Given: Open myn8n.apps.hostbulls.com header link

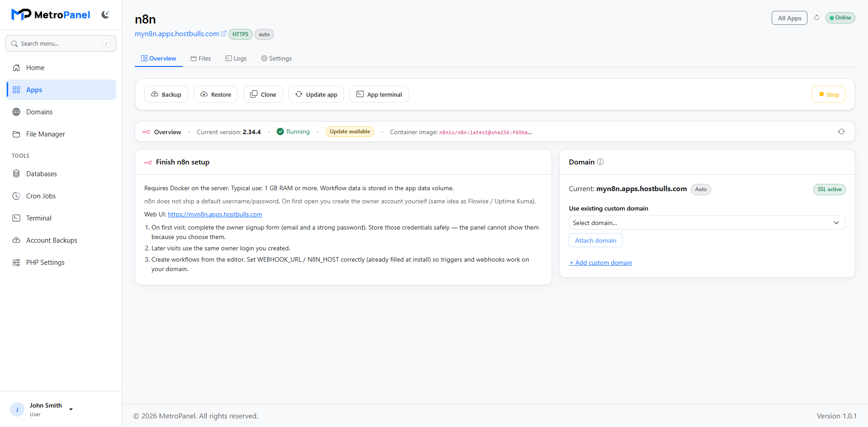Looking at the screenshot, I should coord(177,34).
